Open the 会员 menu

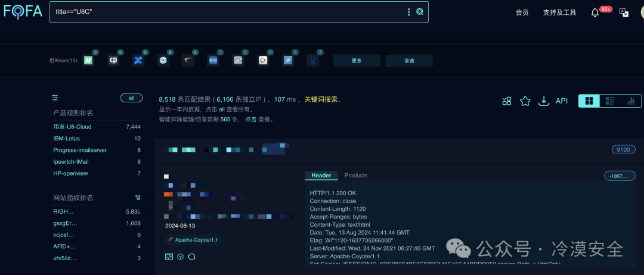tap(522, 12)
